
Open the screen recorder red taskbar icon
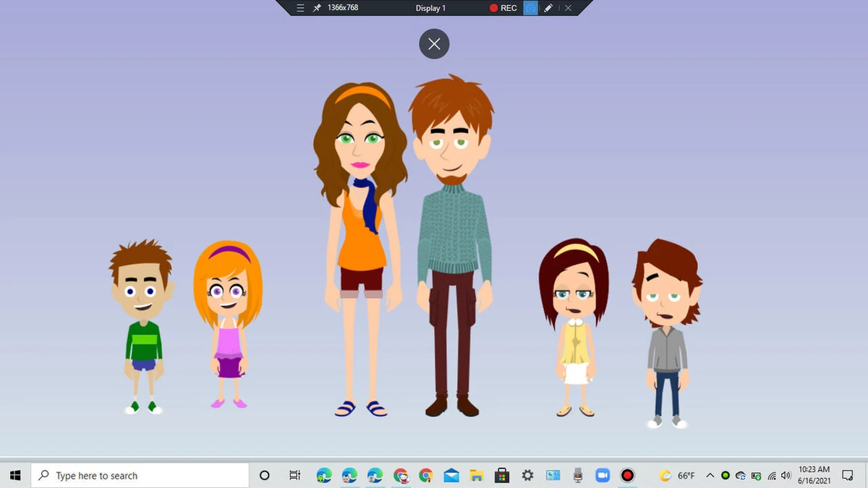point(627,476)
